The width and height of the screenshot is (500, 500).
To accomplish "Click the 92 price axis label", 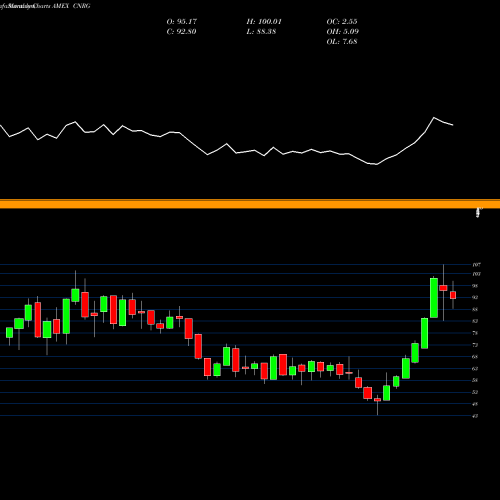I will 475,297.
